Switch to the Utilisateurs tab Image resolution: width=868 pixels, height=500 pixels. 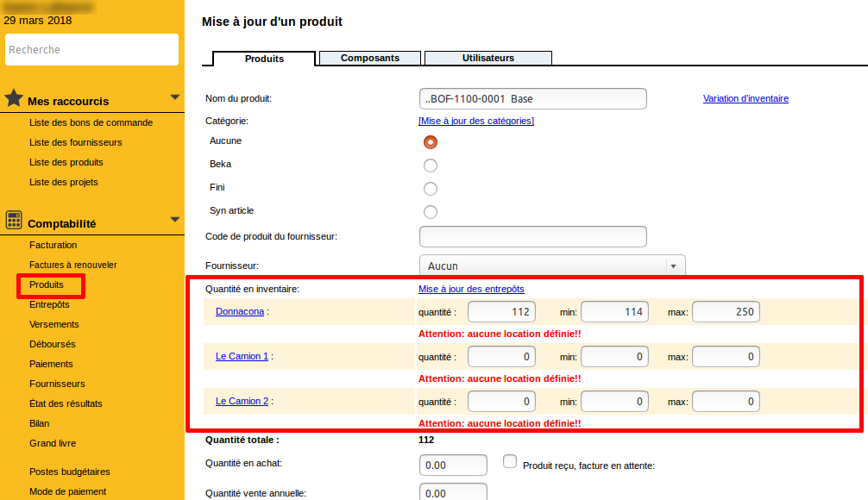(488, 58)
